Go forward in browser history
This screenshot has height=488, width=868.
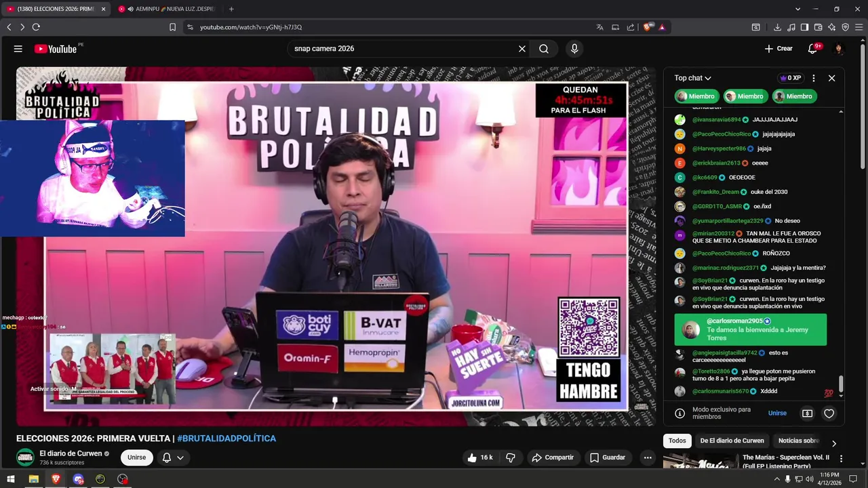(22, 27)
